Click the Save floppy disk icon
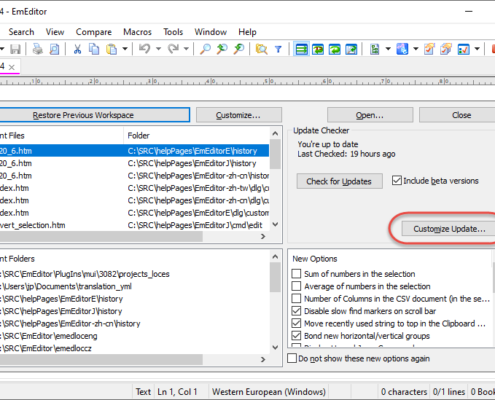495x400 pixels. [15, 49]
